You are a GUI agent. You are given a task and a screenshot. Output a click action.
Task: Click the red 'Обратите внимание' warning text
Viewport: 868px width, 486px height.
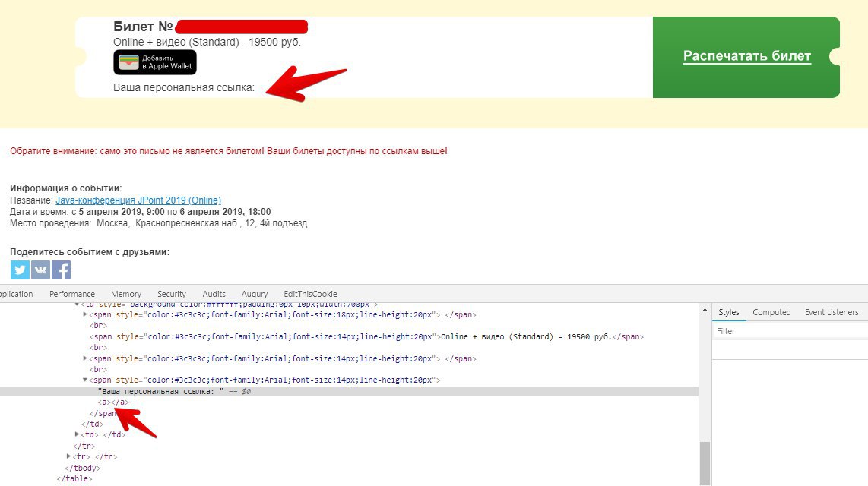[x=229, y=151]
